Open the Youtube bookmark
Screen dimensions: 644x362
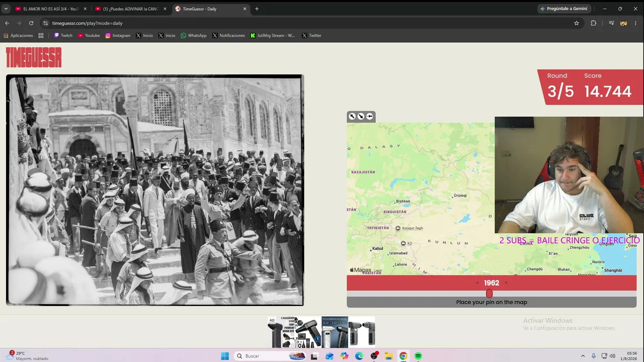[89, 36]
